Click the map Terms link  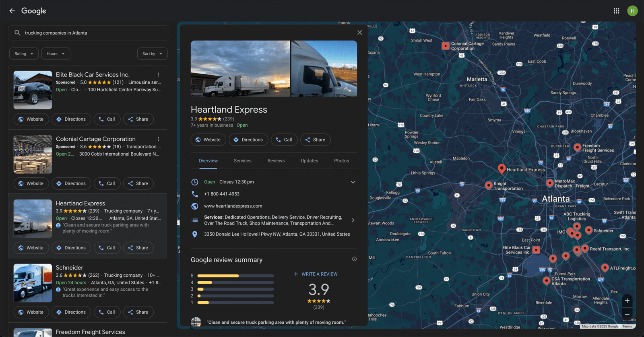coord(627,327)
